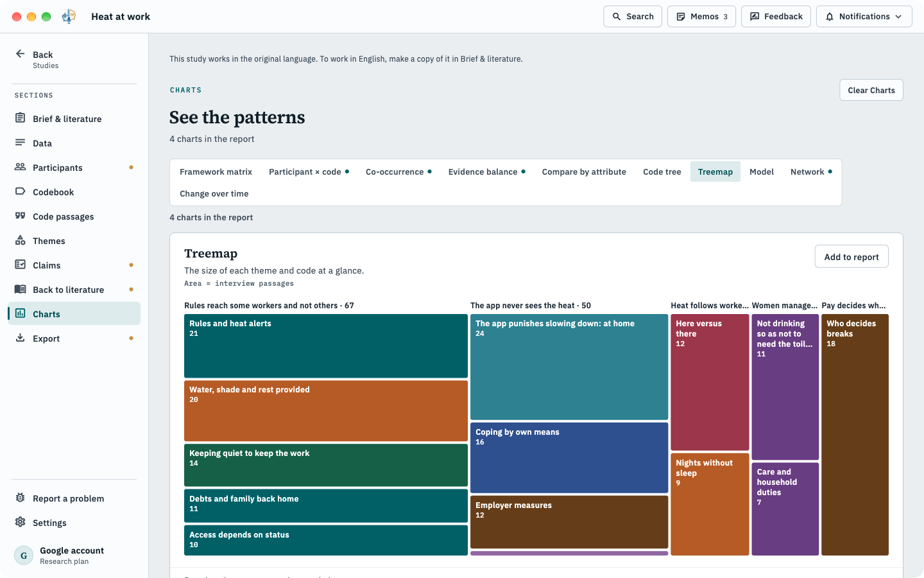Click the Back to literature book icon
This screenshot has width=924, height=578.
tap(21, 289)
